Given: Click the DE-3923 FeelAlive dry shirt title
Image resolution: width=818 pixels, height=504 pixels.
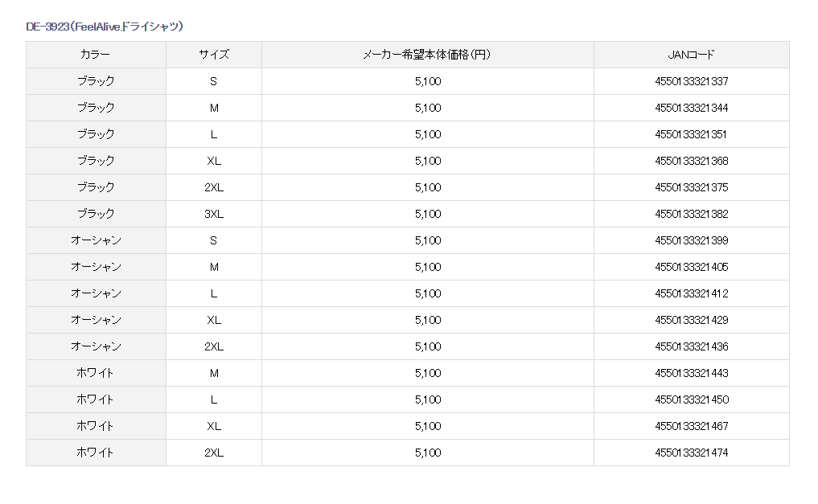Looking at the screenshot, I should point(105,27).
